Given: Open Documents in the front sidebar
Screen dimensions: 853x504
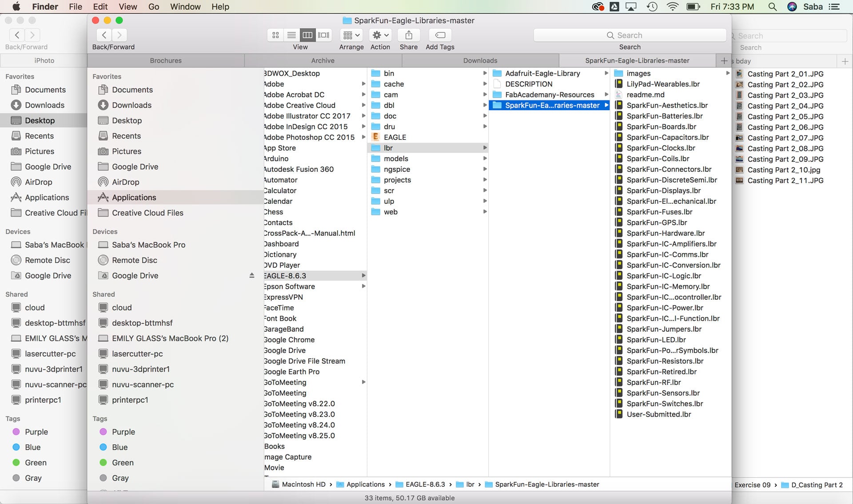Looking at the screenshot, I should point(132,90).
